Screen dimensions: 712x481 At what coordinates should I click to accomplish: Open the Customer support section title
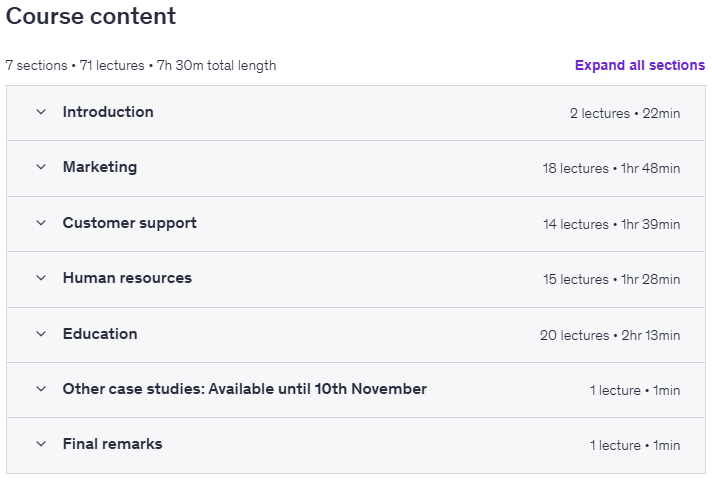pos(129,223)
